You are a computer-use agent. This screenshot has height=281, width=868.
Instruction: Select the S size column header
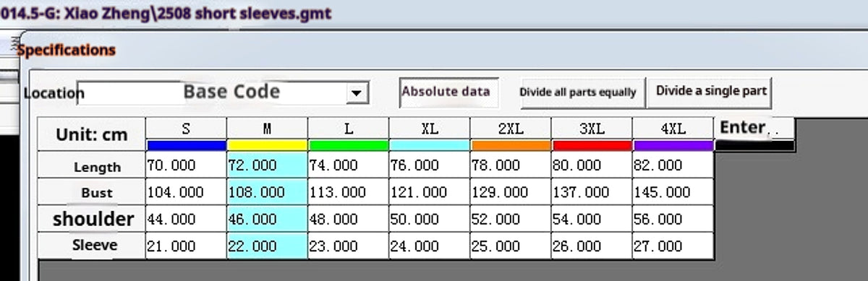tap(186, 129)
